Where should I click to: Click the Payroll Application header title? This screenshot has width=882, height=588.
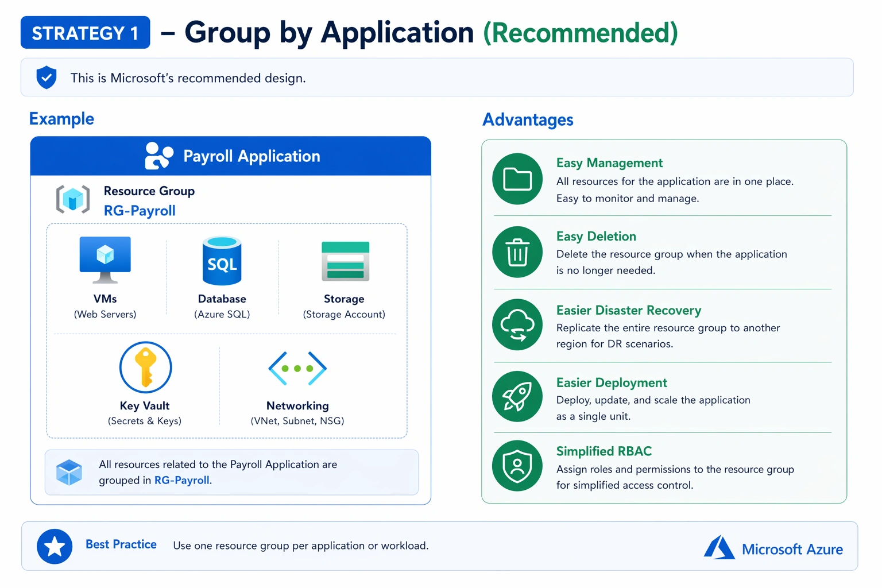pos(252,156)
